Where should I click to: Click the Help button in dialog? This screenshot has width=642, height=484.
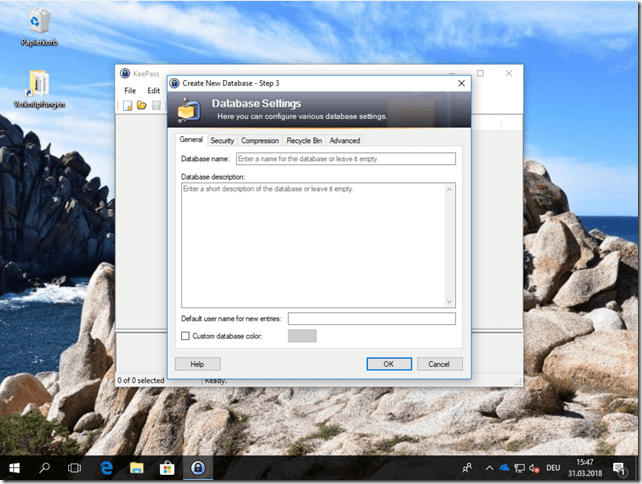tap(197, 364)
